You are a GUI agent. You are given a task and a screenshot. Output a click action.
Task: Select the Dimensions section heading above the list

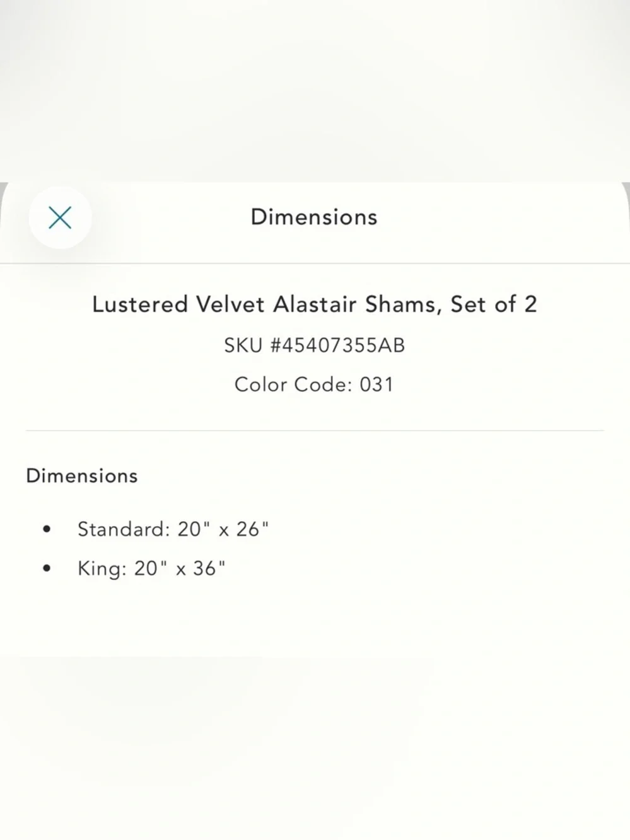pos(81,476)
